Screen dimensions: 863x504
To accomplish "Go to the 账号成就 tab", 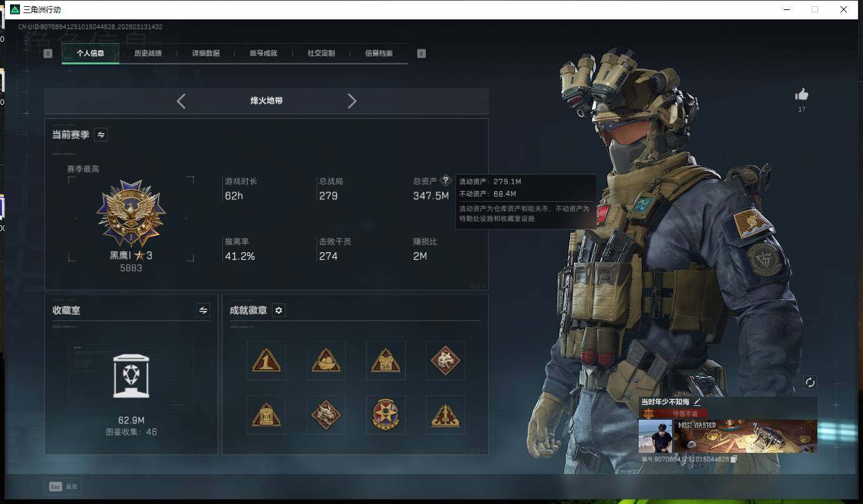I will click(264, 54).
